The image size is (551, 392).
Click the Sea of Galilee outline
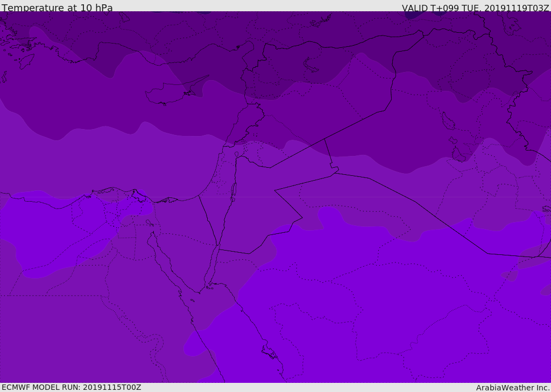coord(237,154)
